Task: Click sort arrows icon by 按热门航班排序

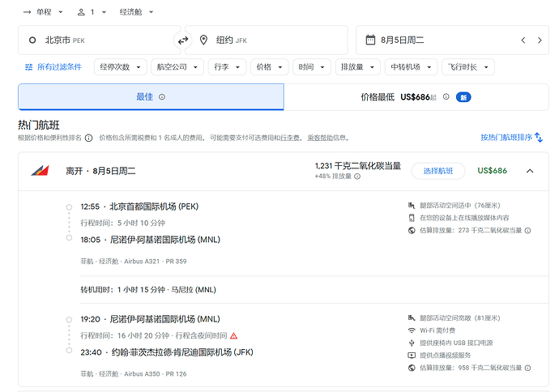Action: 539,138
